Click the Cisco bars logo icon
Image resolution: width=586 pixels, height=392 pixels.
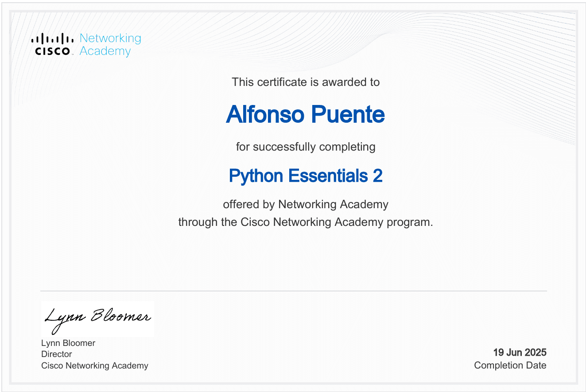[x=53, y=44]
